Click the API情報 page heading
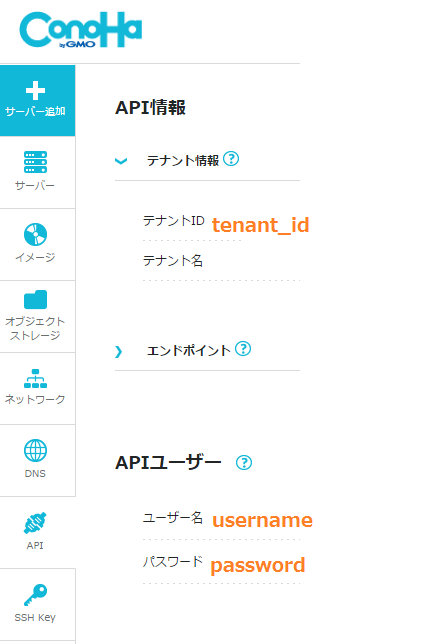This screenshot has height=644, width=434. click(150, 108)
